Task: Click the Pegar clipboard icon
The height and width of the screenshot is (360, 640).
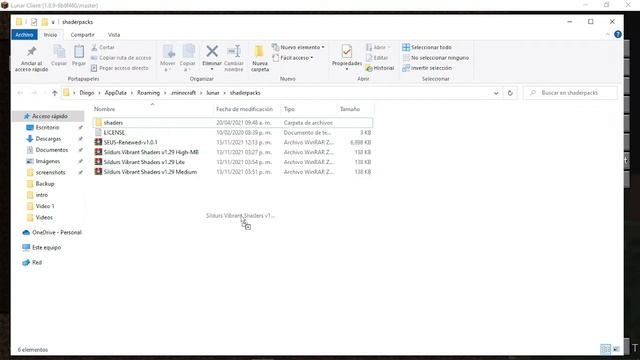Action: click(x=79, y=52)
